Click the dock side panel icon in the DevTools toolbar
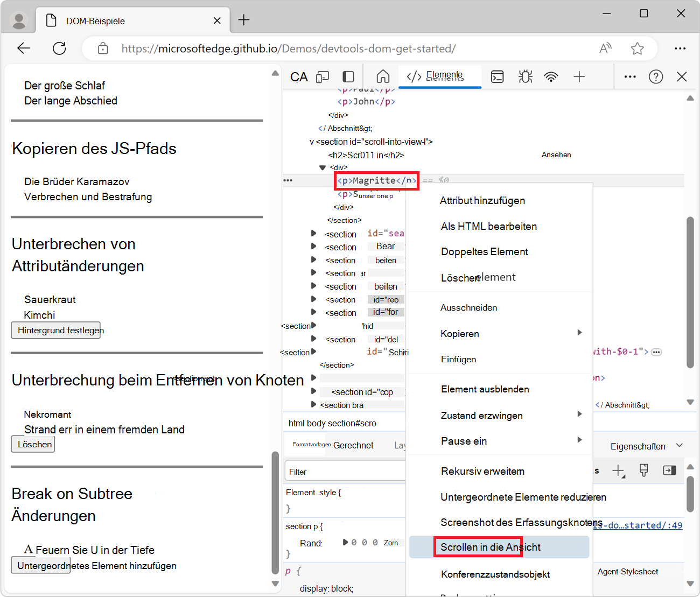 pos(348,77)
